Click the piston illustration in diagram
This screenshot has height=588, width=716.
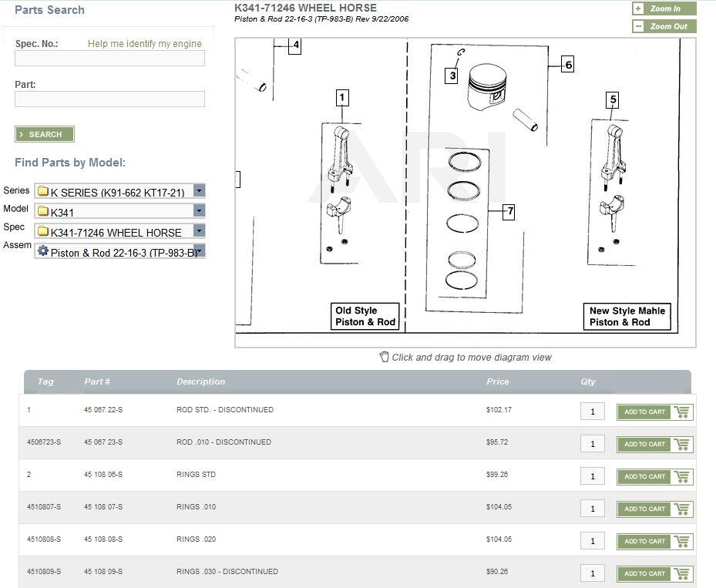487,87
